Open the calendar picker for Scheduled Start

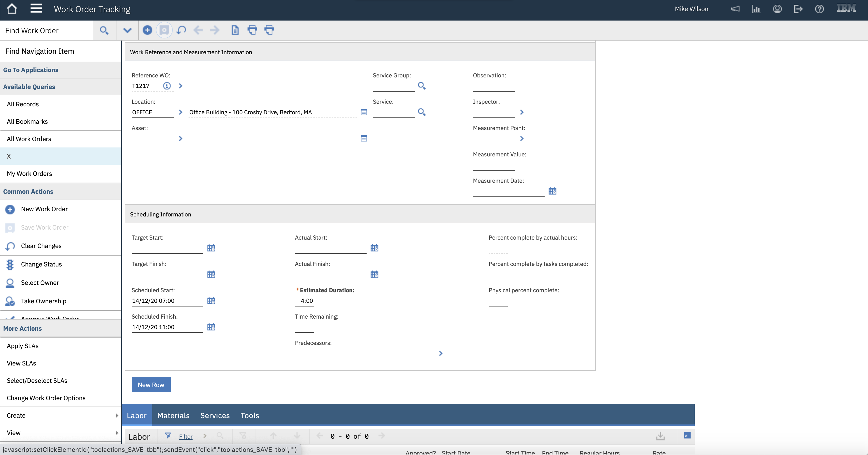coord(211,300)
